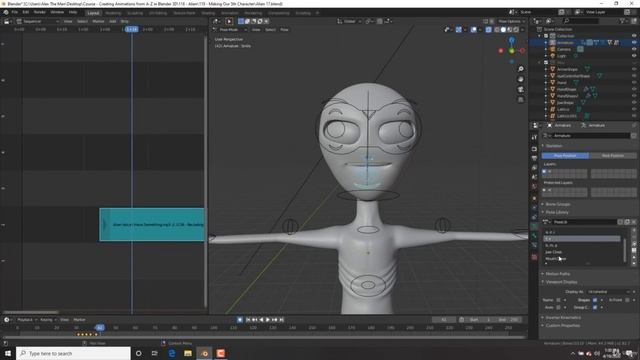Switch viewport to rendered shading

(x=516, y=30)
